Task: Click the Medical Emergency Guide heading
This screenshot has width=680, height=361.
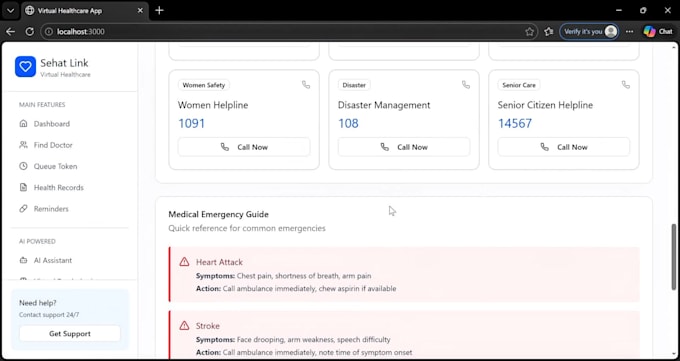Action: 219,214
